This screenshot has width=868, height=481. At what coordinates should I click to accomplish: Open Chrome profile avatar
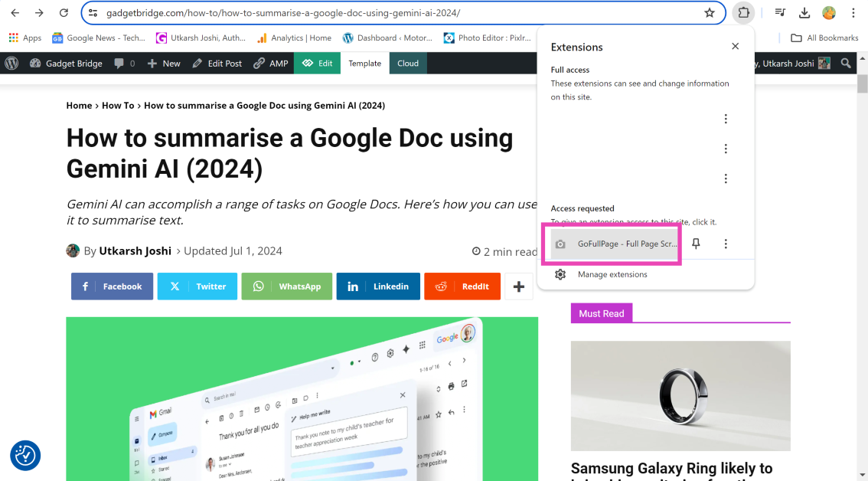tap(829, 13)
